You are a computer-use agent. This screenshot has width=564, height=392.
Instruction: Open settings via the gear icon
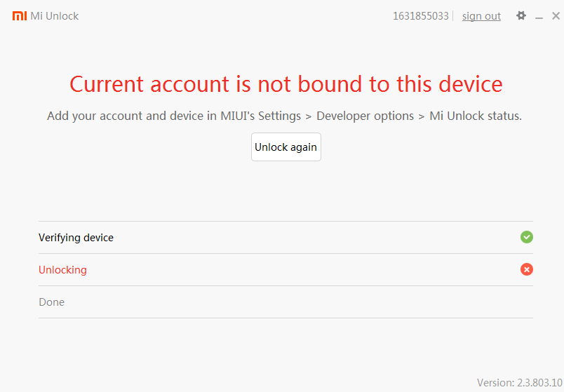pos(521,15)
